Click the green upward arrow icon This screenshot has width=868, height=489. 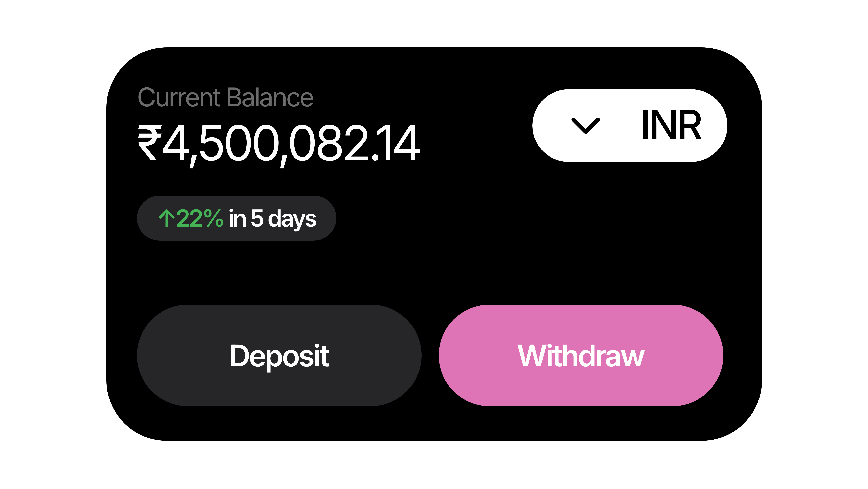click(166, 218)
